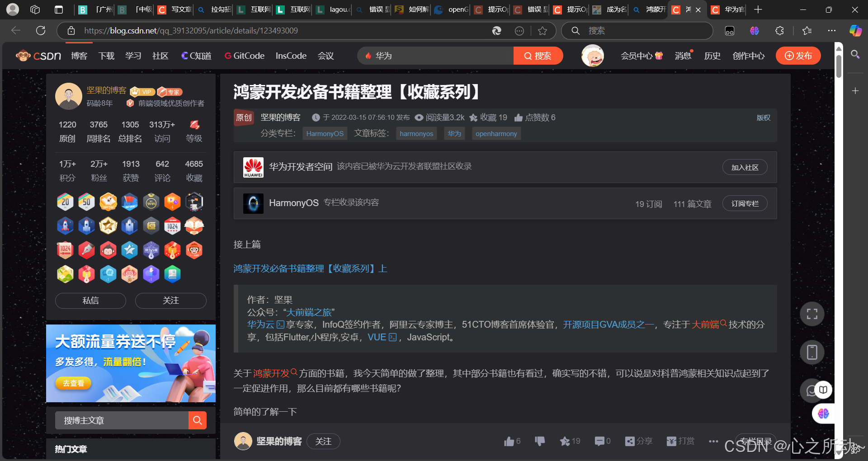The width and height of the screenshot is (868, 461).
Task: Click the search icon beside 搜博主文章
Action: 198,420
